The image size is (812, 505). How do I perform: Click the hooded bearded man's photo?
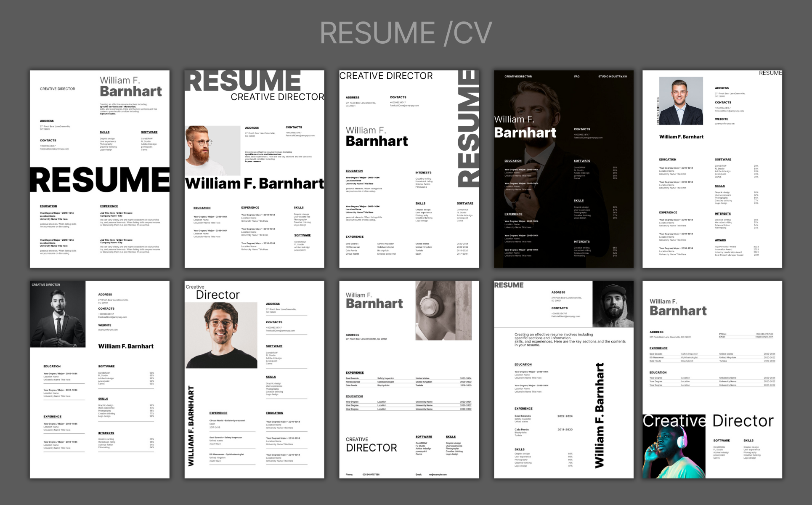(613, 304)
